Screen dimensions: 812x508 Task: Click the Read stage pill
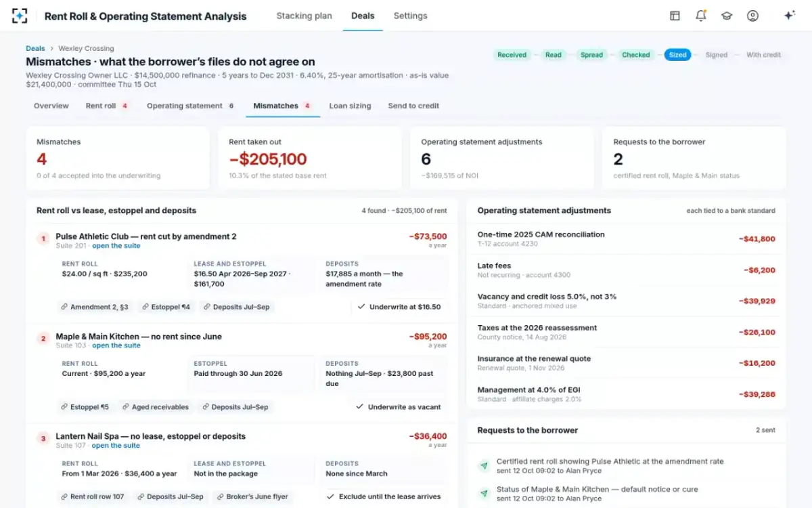click(554, 55)
